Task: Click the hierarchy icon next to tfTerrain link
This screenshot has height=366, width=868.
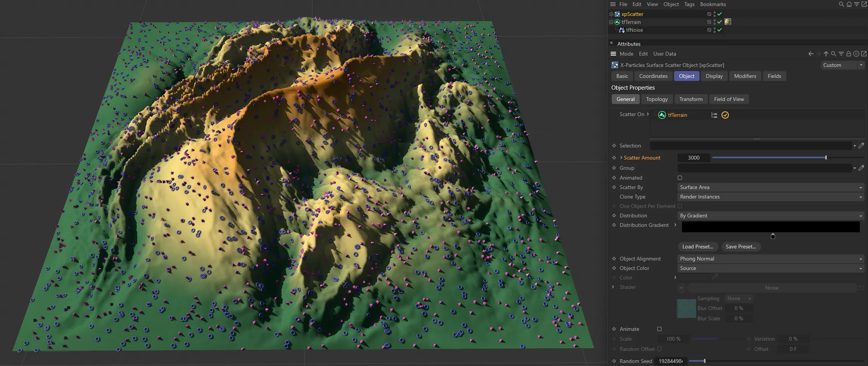Action: pyautogui.click(x=714, y=115)
